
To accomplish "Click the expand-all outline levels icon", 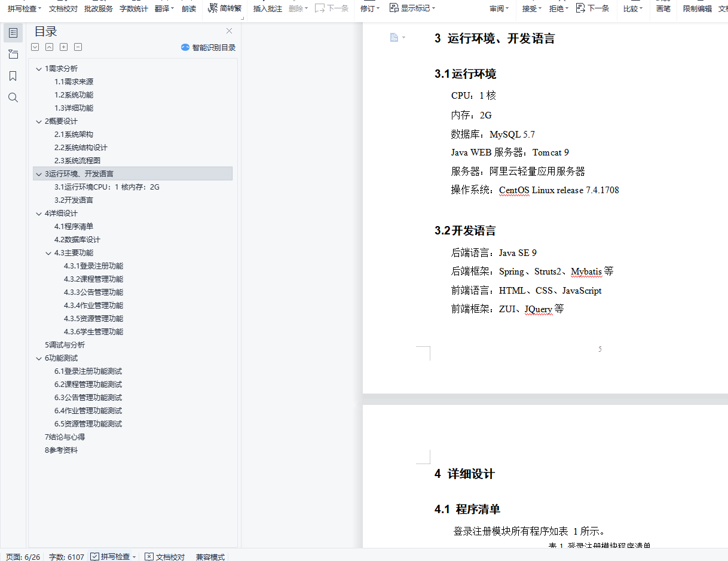I will pyautogui.click(x=35, y=47).
